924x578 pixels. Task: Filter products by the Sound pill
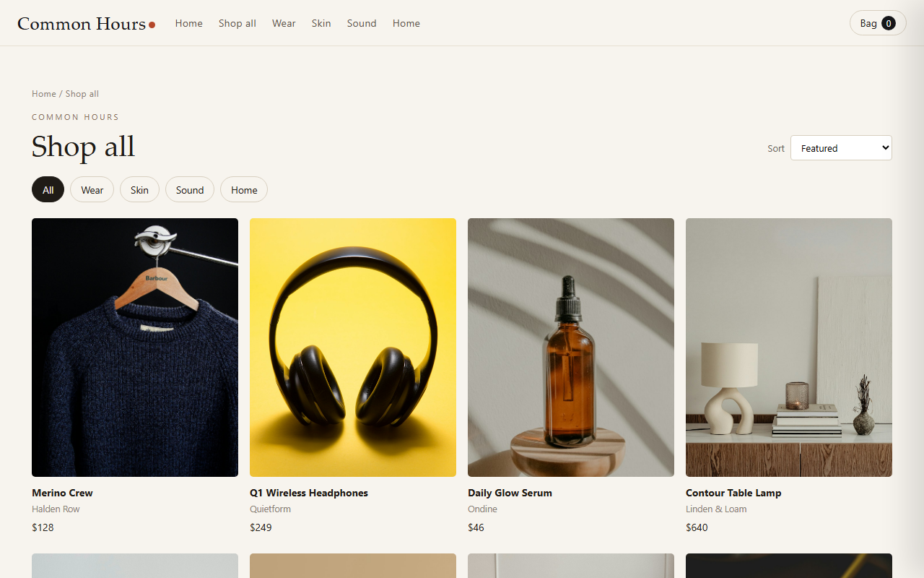click(190, 190)
